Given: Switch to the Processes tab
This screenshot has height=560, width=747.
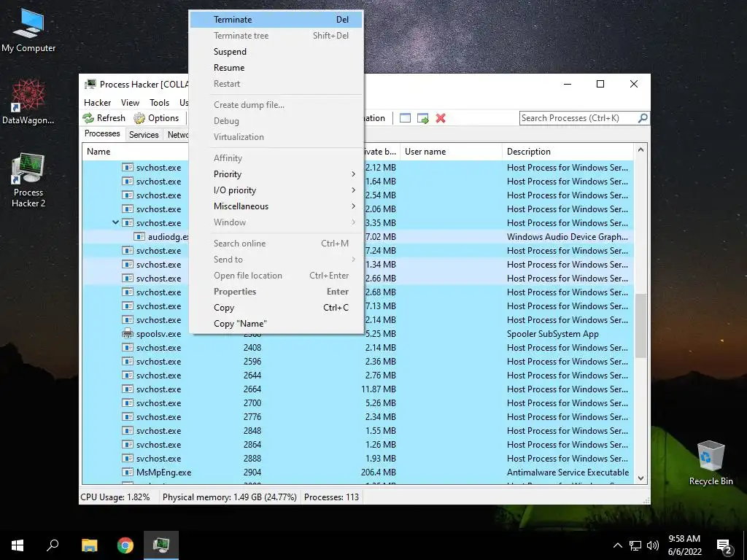Looking at the screenshot, I should pos(102,133).
